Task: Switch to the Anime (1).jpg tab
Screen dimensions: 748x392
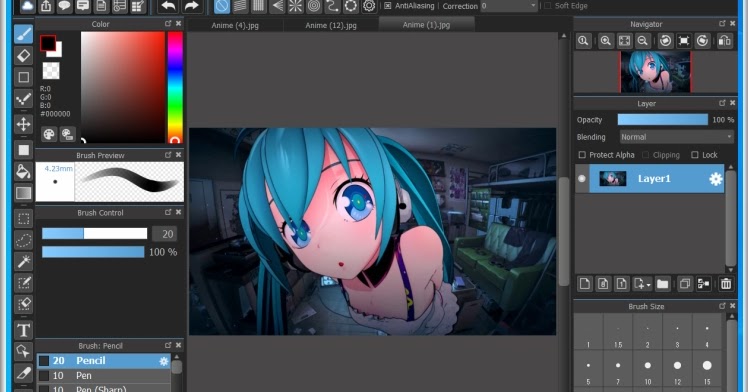Action: 426,25
